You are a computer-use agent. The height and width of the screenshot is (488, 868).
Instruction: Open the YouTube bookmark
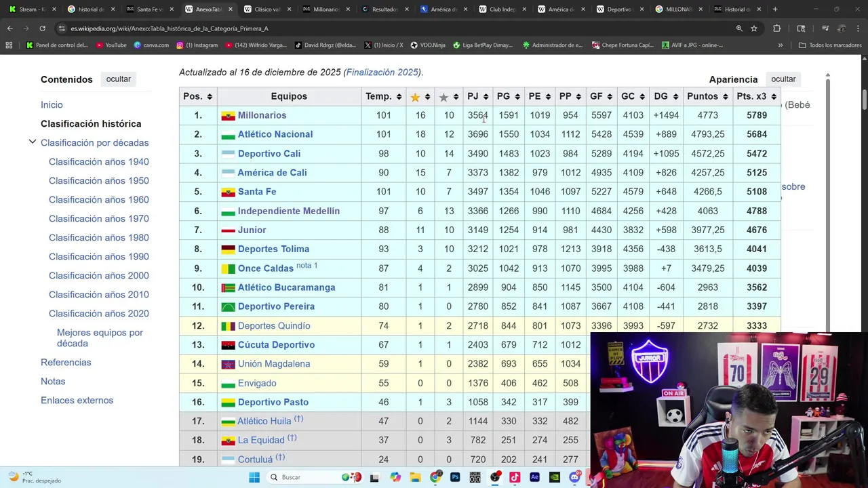(x=111, y=45)
